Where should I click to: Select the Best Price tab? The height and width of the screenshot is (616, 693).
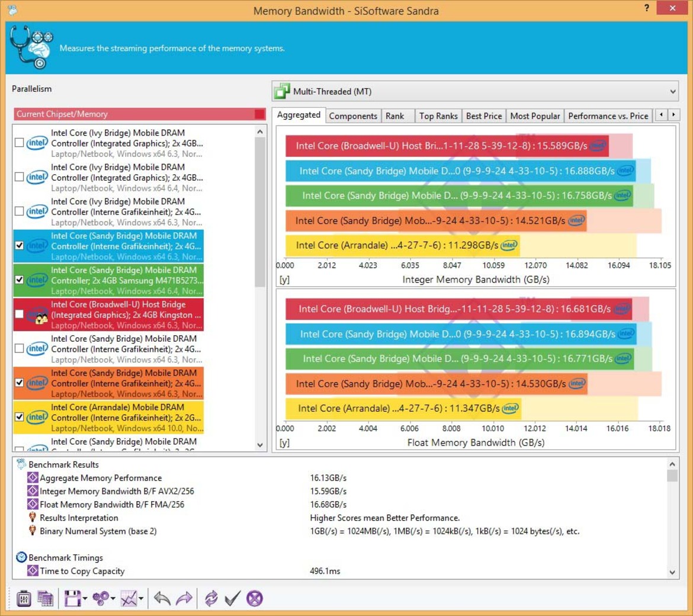(484, 116)
